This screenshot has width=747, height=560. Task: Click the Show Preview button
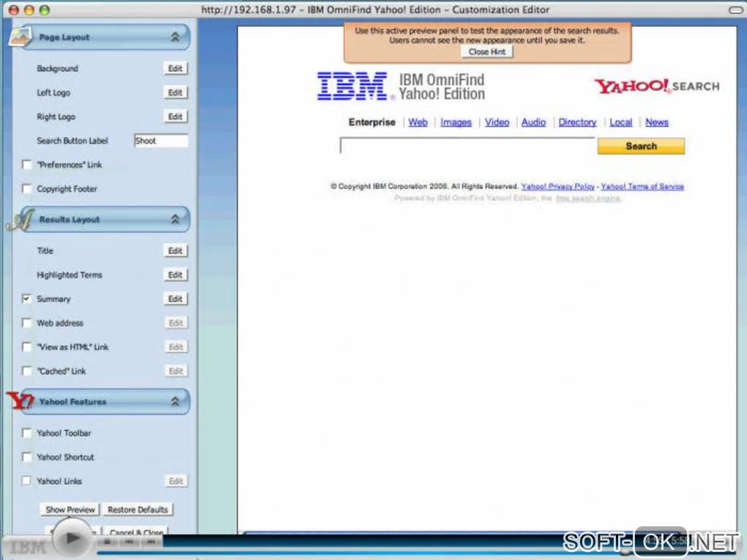click(70, 509)
